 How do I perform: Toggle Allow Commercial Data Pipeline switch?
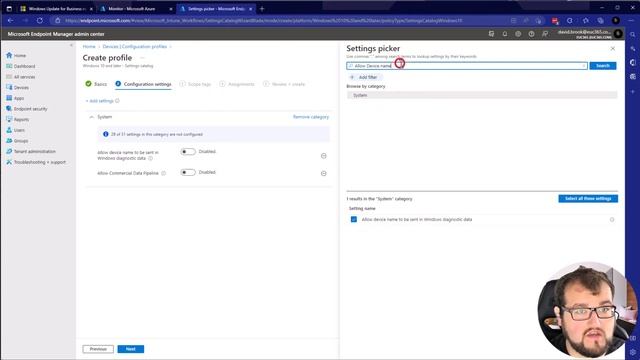pyautogui.click(x=188, y=173)
